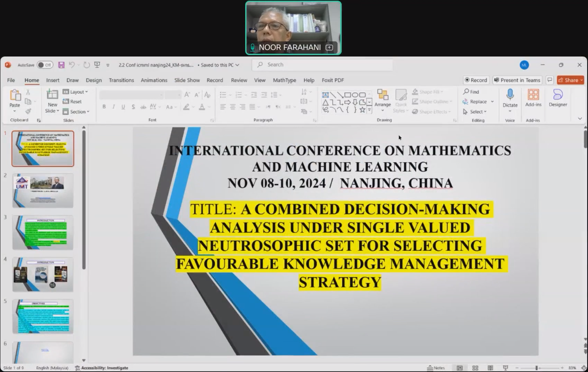Click the Present in Teams button

tap(517, 80)
